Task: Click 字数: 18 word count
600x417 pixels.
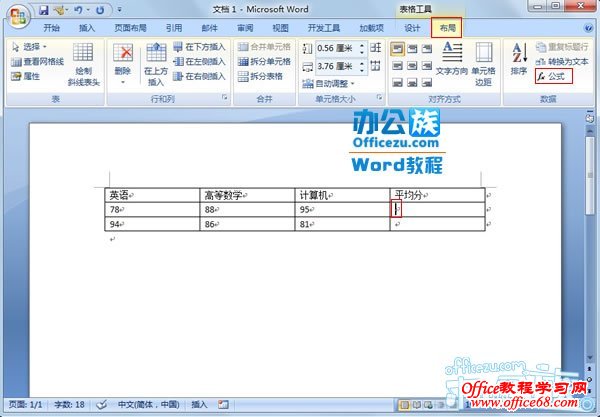Action: 69,404
